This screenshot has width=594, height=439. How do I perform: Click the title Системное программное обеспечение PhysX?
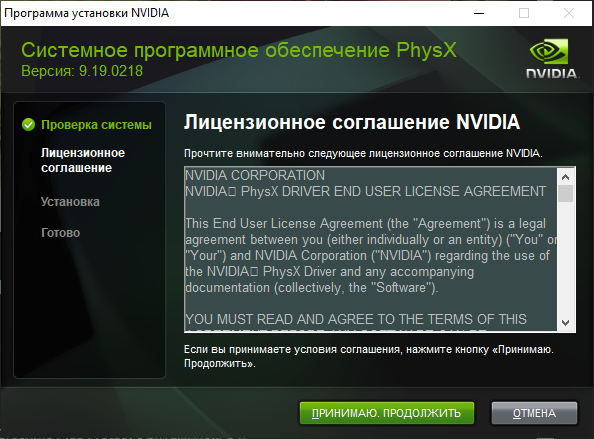239,50
